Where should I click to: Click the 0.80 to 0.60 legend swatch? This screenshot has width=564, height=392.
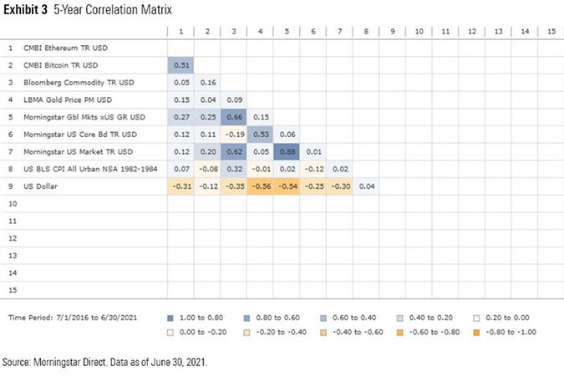[246, 318]
